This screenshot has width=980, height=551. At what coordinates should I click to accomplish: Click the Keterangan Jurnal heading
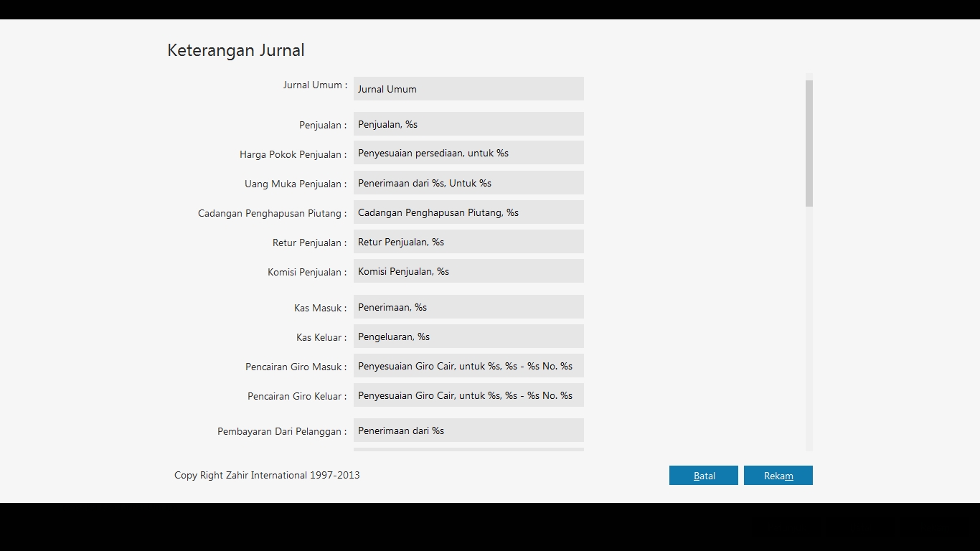[236, 50]
